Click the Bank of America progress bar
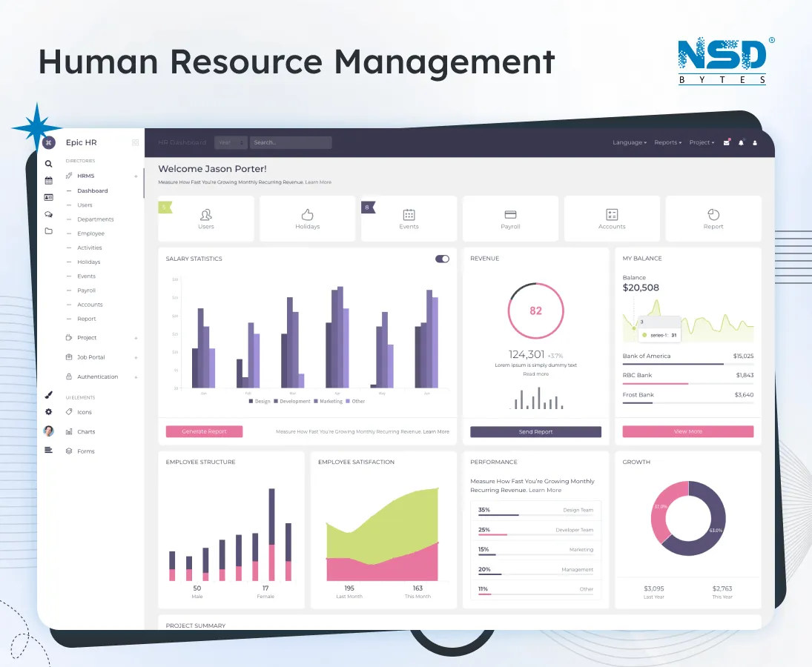 (x=687, y=365)
